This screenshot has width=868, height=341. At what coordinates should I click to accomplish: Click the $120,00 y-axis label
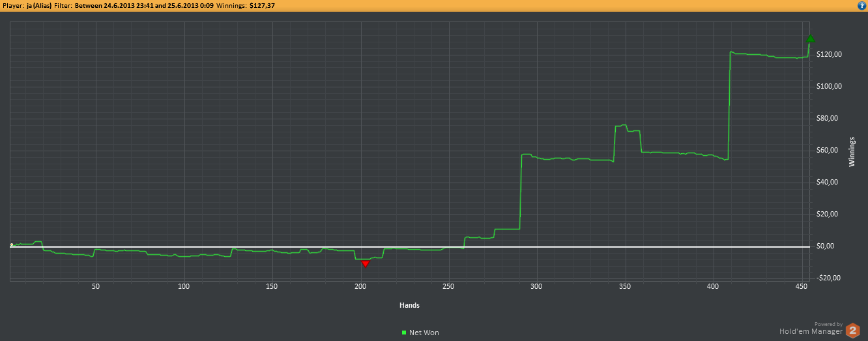click(x=829, y=54)
